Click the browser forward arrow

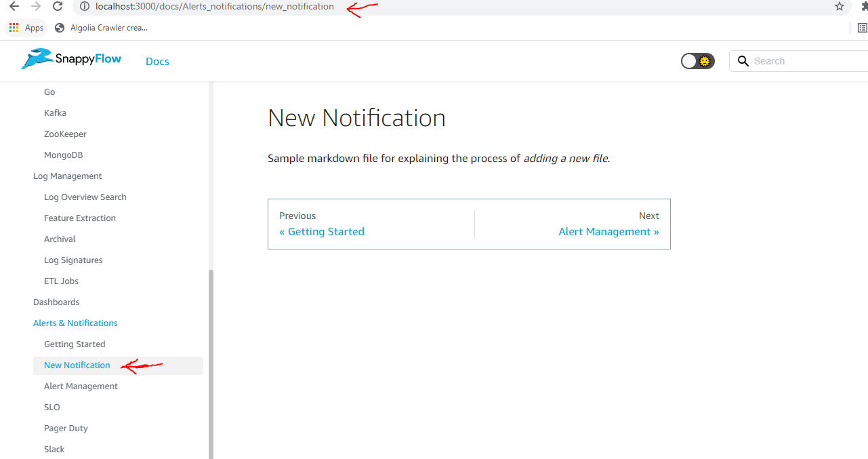point(36,7)
